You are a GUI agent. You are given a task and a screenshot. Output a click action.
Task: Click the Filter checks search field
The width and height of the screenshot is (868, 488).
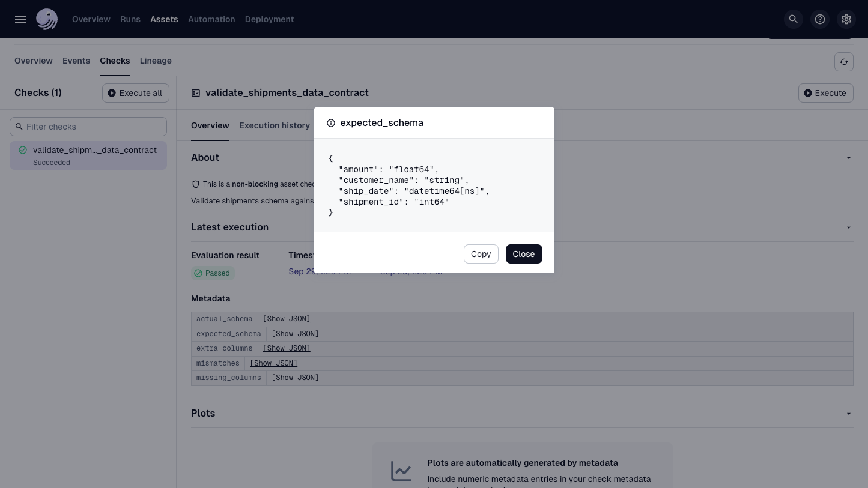(88, 127)
